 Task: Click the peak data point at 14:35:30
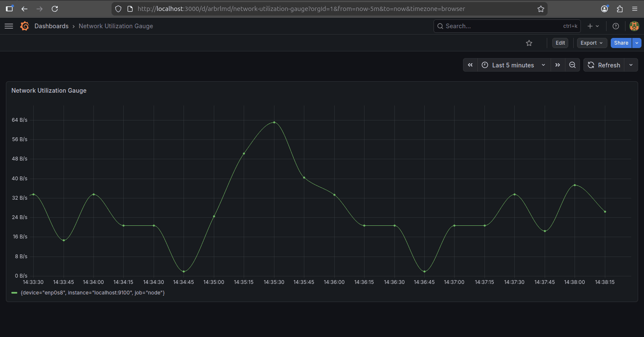tap(274, 123)
